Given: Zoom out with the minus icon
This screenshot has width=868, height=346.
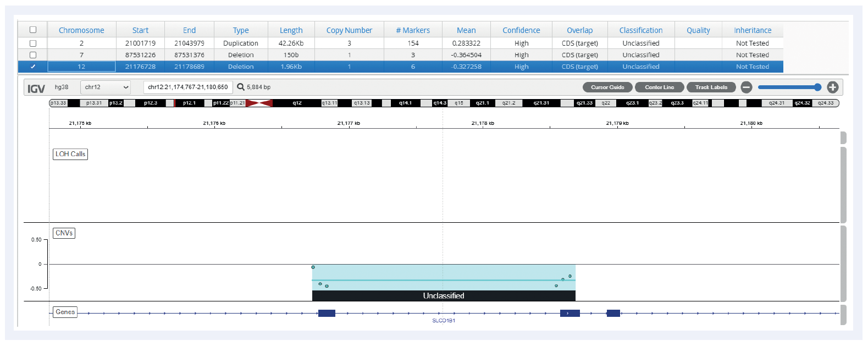Looking at the screenshot, I should point(746,87).
